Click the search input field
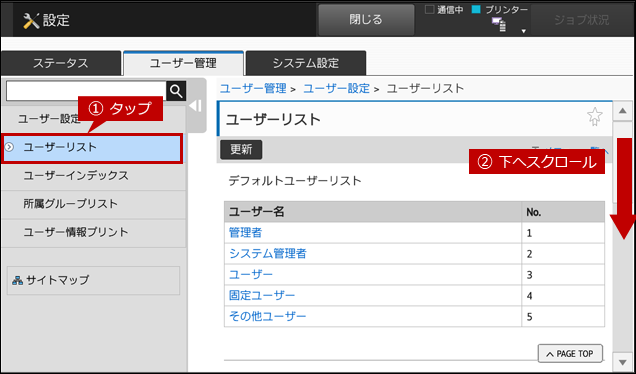 [86, 91]
